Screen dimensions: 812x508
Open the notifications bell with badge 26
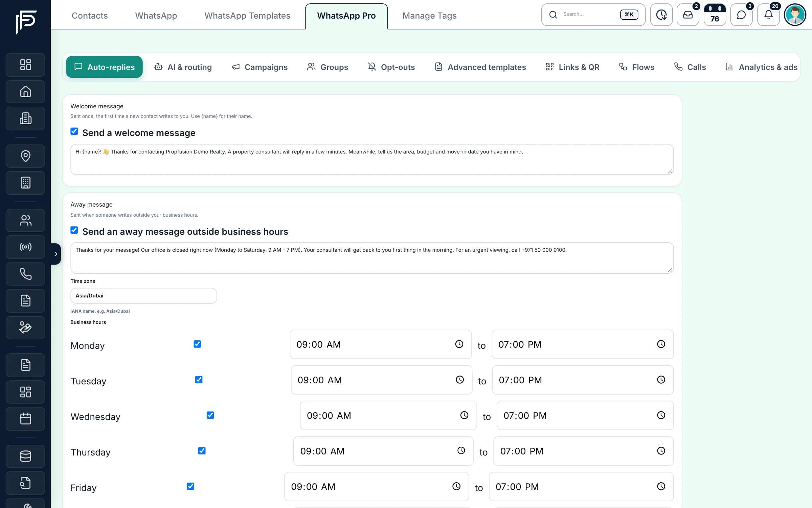point(768,15)
